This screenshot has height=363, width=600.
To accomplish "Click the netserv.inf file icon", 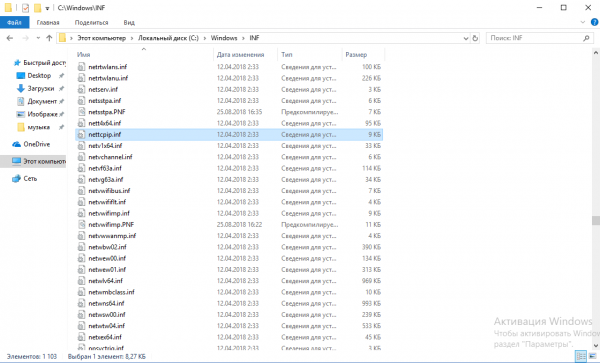I will tap(81, 90).
